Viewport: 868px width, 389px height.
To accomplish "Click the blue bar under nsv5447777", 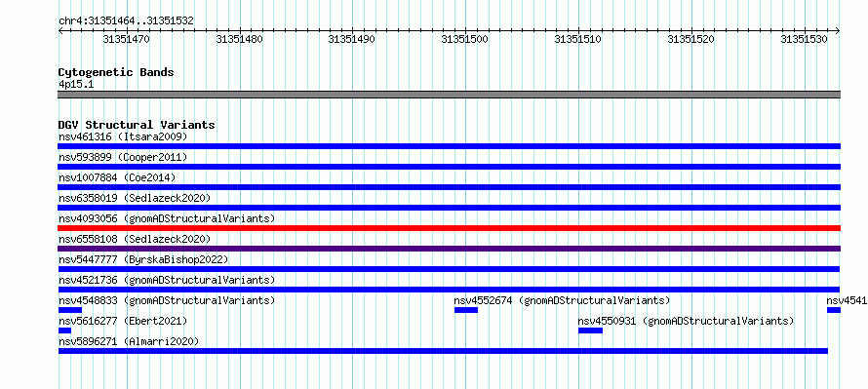I will 449,269.
